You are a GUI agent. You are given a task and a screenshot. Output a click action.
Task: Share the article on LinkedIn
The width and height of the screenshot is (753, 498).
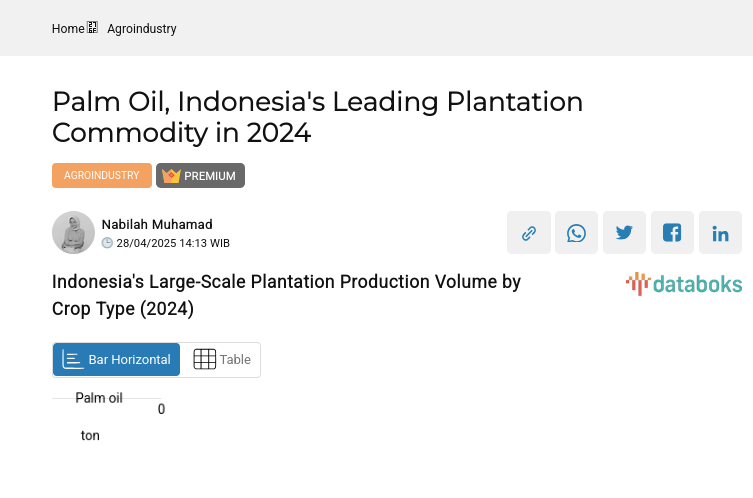[x=720, y=232]
